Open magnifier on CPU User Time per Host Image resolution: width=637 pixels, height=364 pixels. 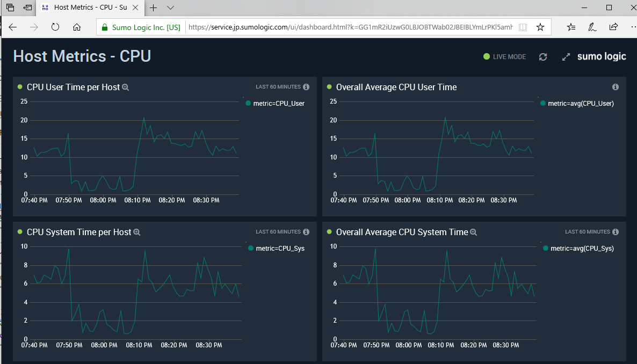(126, 88)
